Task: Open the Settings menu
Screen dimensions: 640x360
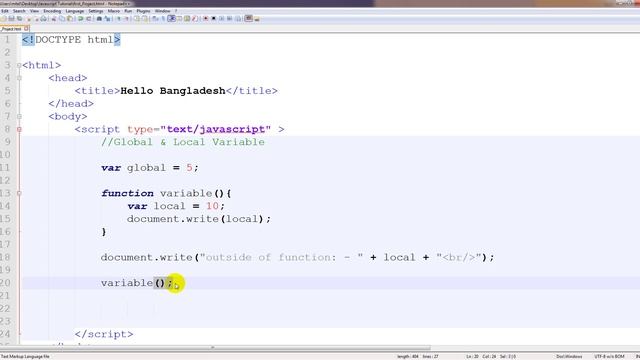Action: (96, 11)
